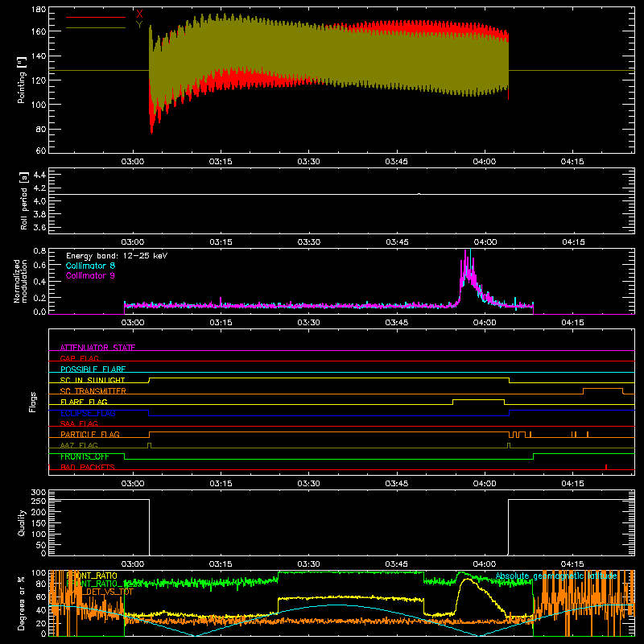644x644 pixels.
Task: Click the red X legend line sample
Action: (96, 17)
